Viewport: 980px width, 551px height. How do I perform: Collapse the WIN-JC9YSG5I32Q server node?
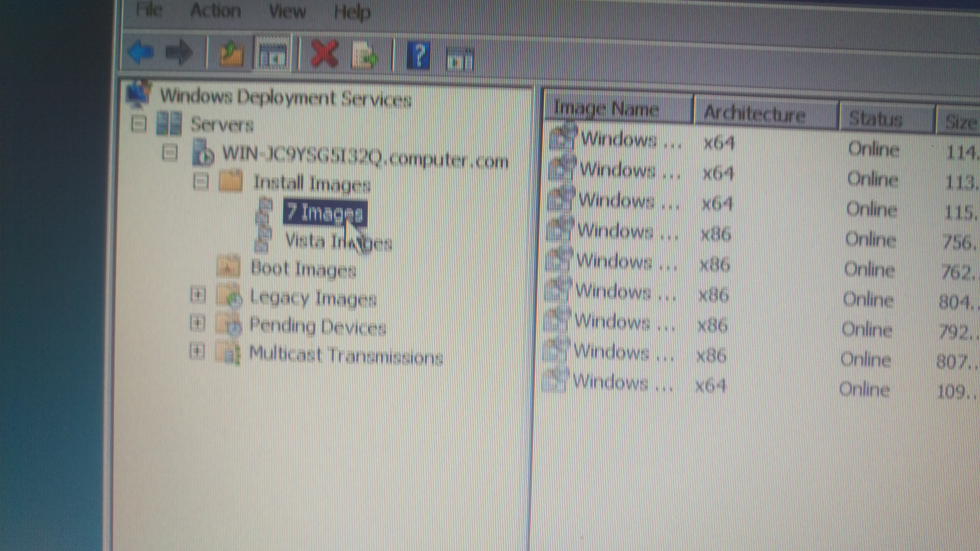pos(170,152)
